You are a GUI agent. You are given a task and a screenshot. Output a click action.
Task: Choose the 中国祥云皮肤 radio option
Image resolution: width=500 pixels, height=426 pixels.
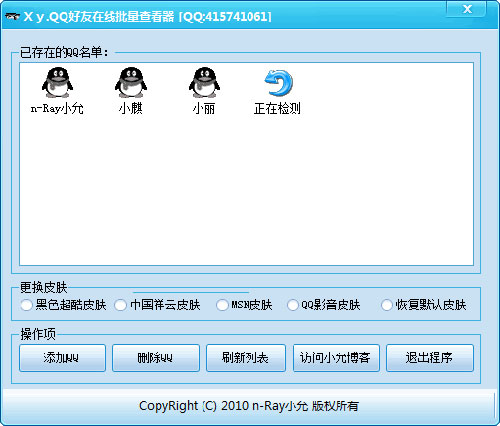click(120, 305)
